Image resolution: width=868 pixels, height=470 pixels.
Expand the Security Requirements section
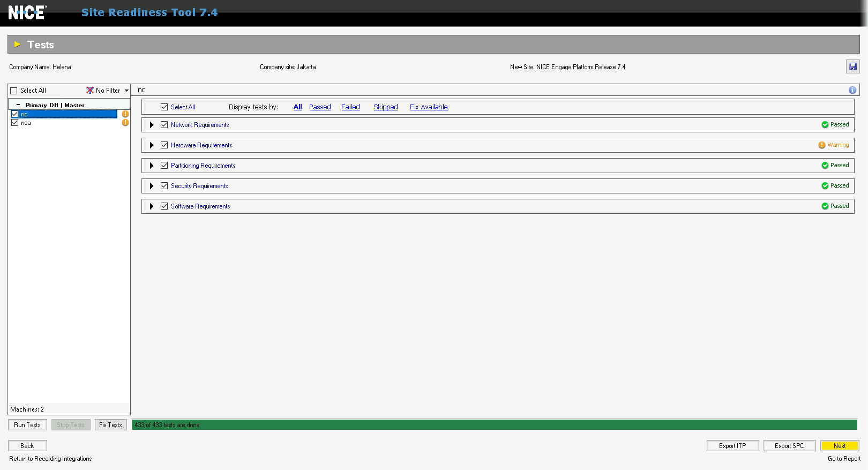[152, 186]
